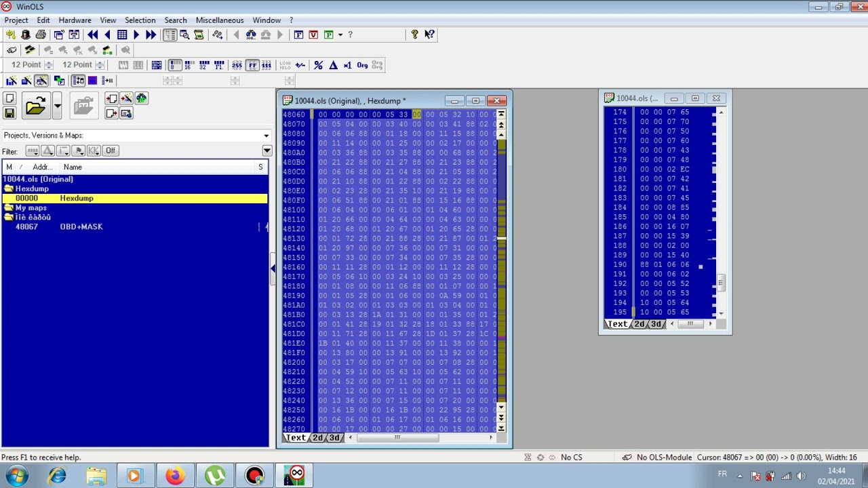Open dropdown arrow next to open folder
The image size is (868, 488).
coord(57,106)
